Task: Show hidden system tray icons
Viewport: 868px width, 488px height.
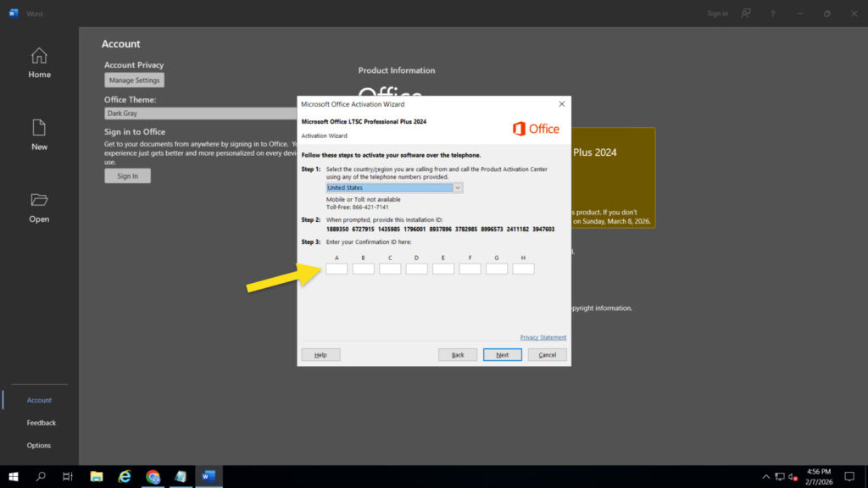Action: pyautogui.click(x=765, y=476)
